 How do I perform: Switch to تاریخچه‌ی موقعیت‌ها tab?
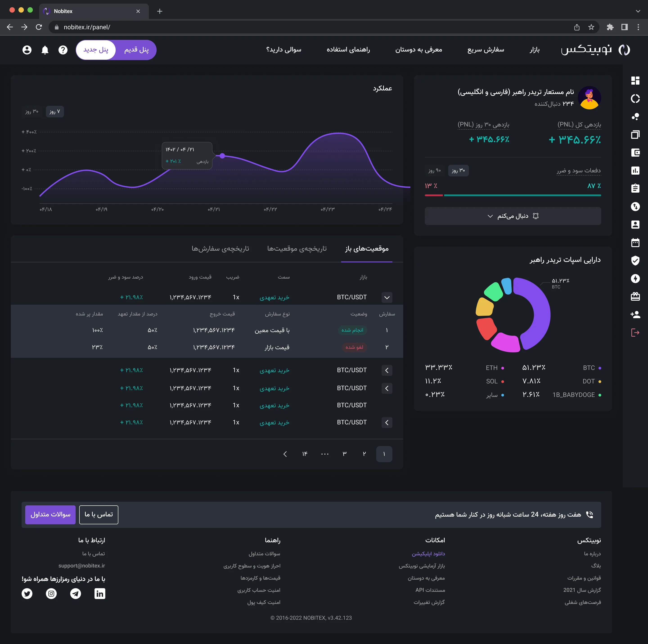[297, 249]
